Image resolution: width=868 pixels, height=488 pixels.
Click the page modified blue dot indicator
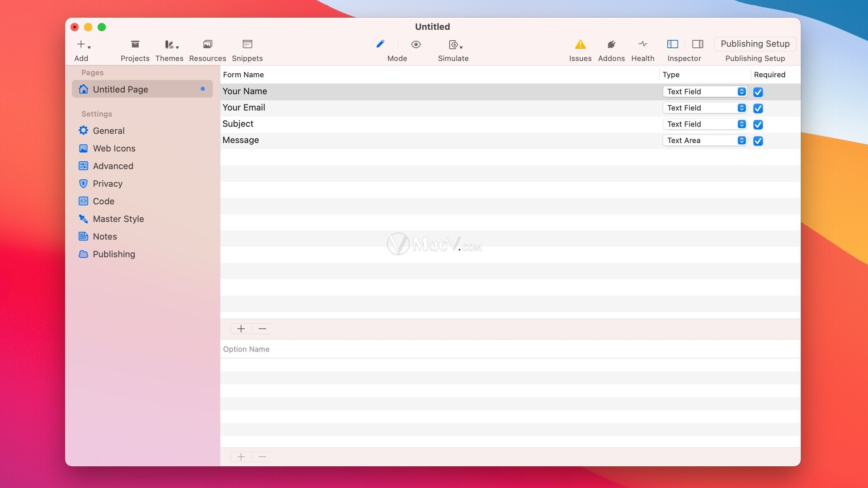[203, 89]
